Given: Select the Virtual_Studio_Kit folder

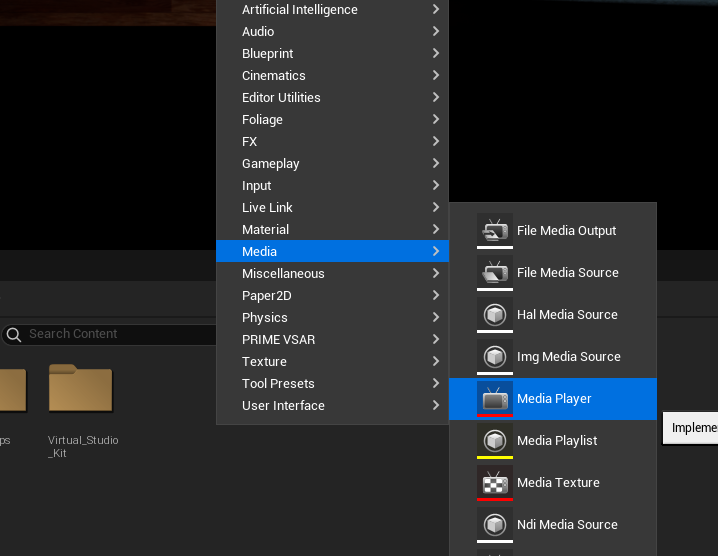Looking at the screenshot, I should 82,392.
